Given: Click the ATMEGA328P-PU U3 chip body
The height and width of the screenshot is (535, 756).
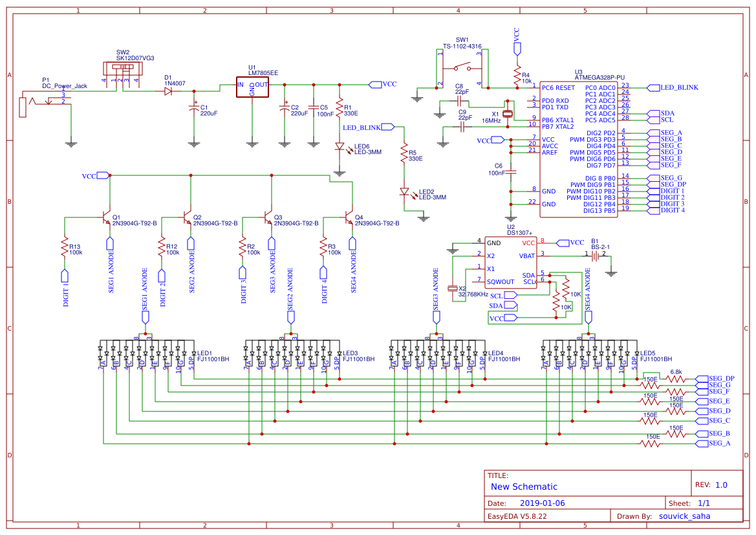Looking at the screenshot, I should coord(579,149).
